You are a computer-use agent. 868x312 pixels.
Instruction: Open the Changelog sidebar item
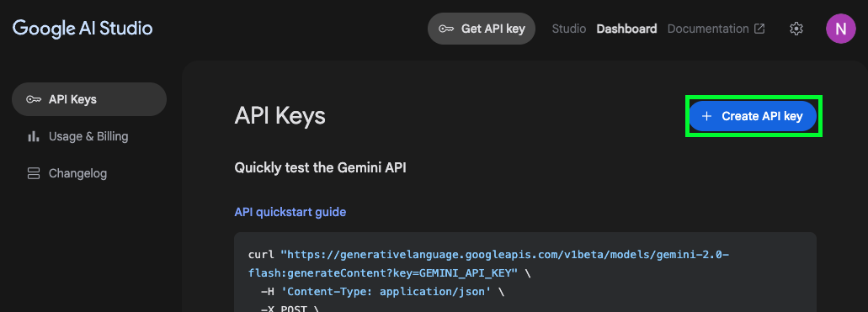(x=89, y=173)
